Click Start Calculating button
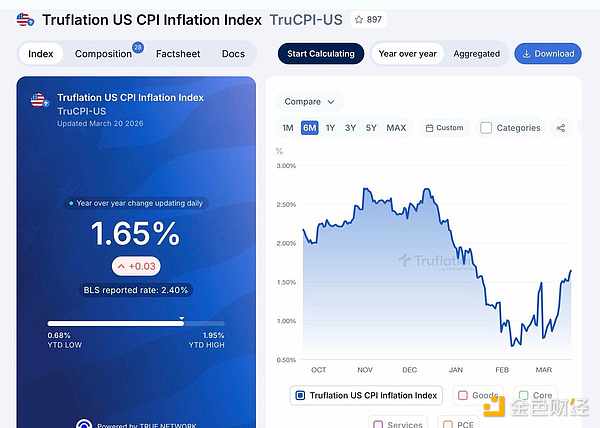 point(321,54)
